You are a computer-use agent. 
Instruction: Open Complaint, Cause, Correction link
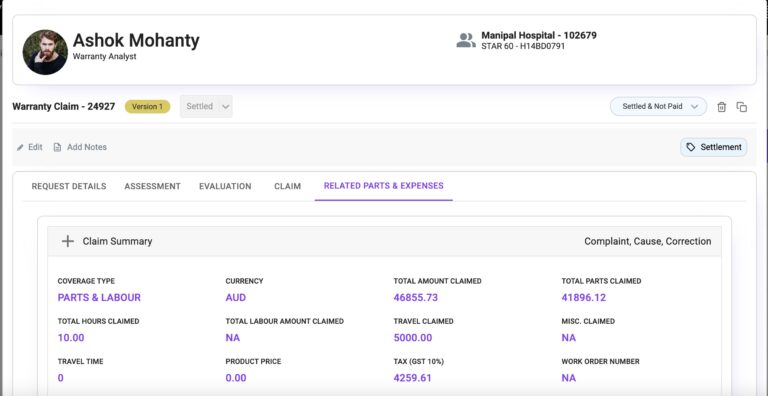coord(648,241)
